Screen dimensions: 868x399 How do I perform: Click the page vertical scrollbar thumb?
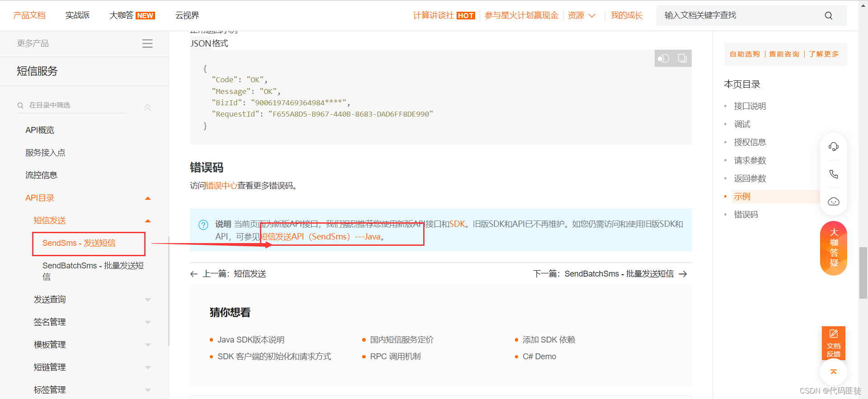[863, 272]
